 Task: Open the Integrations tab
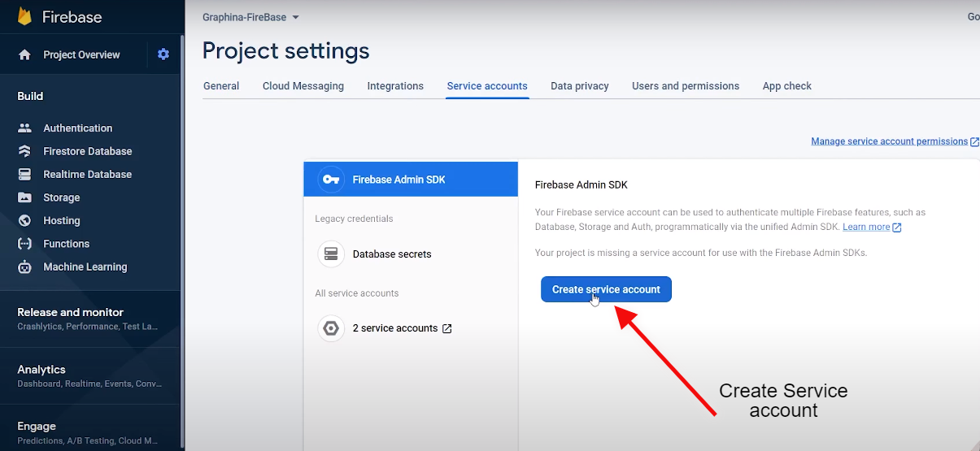395,86
